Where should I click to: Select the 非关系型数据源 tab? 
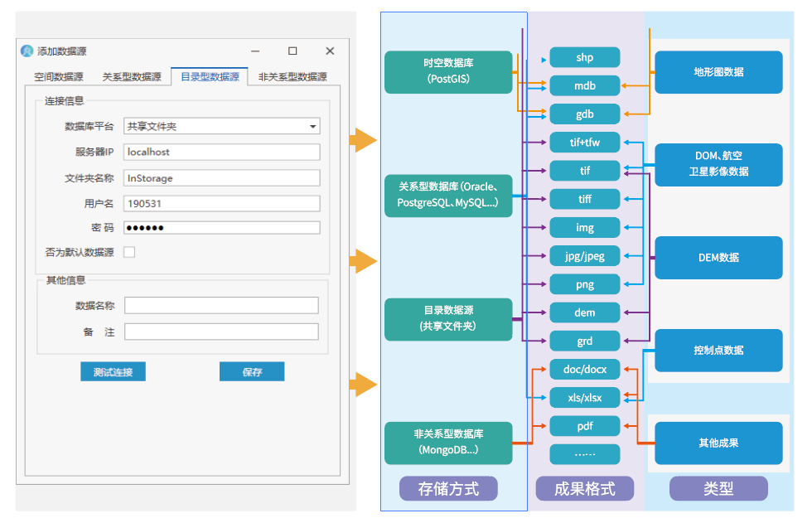[x=292, y=77]
